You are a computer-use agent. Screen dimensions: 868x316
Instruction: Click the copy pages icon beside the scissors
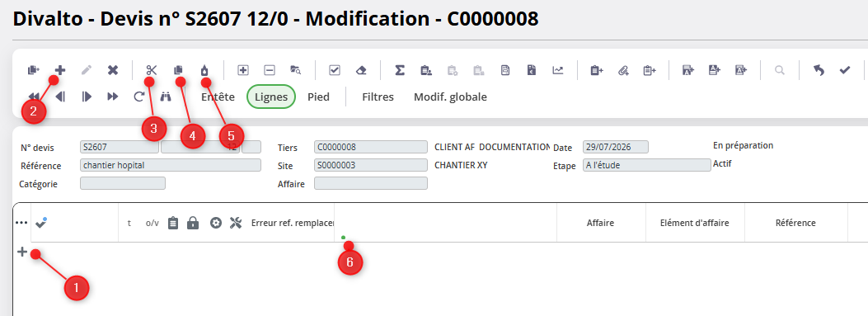pyautogui.click(x=178, y=70)
